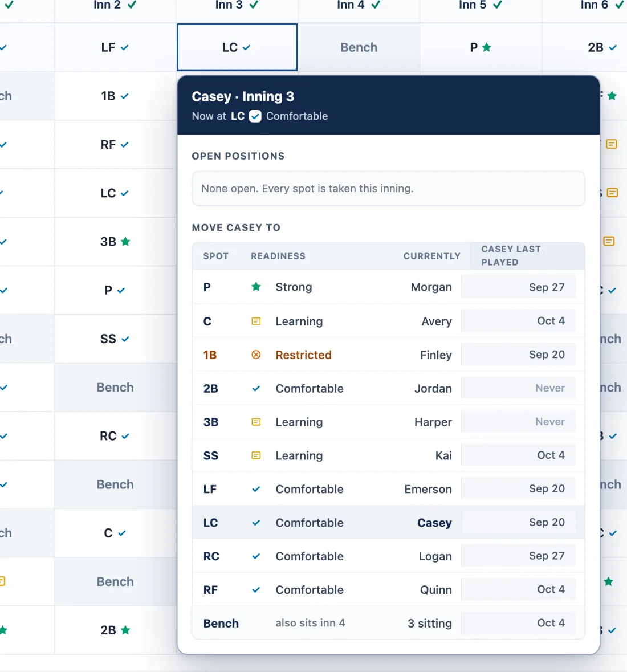Select the P cell in Inn 2 column
The width and height of the screenshot is (627, 672).
click(115, 290)
